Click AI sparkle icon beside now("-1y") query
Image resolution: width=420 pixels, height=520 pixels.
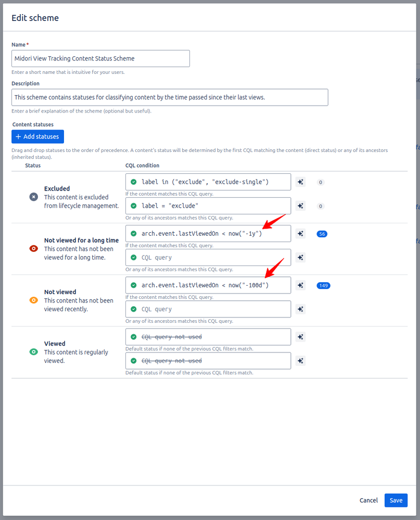click(x=300, y=234)
